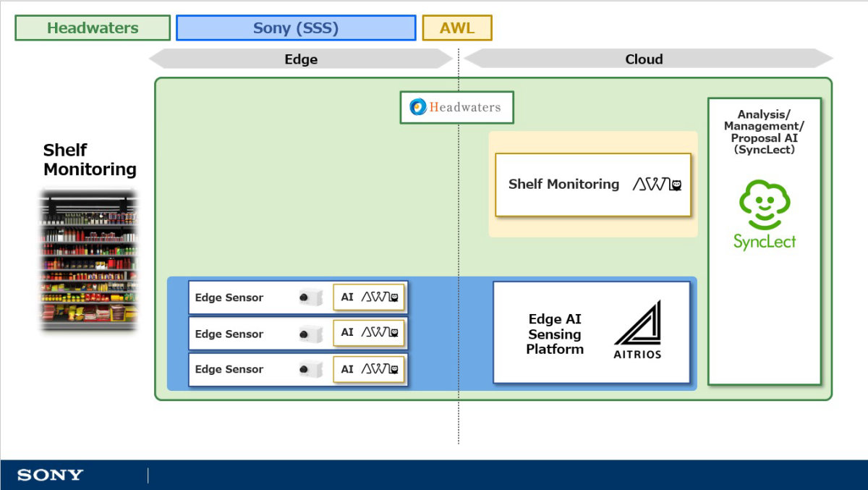
Task: Click the Edge AI Sensing Platform label
Action: click(x=555, y=334)
